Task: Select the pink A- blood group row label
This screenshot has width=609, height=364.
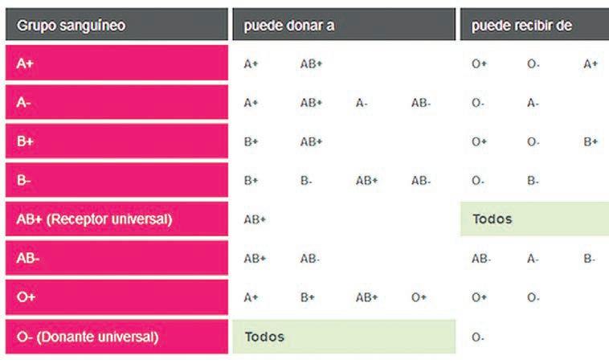Action: coord(116,103)
